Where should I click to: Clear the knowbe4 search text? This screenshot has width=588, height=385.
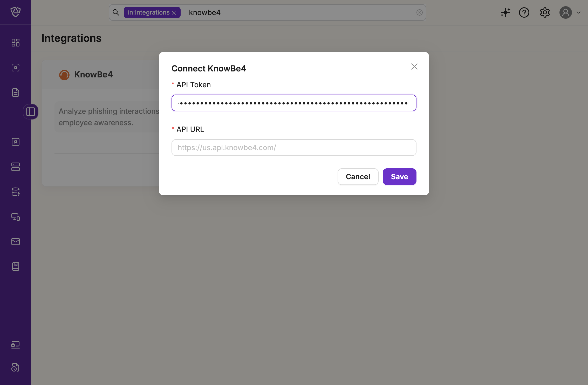click(419, 12)
